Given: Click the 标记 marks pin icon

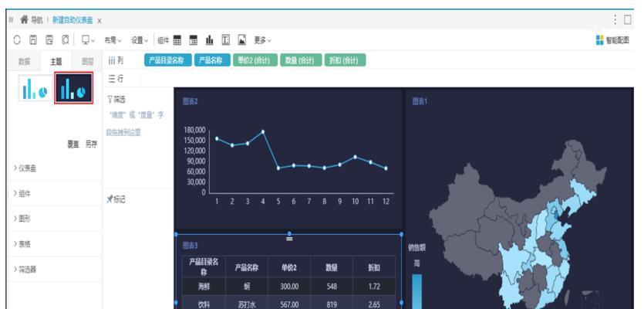Looking at the screenshot, I should pos(110,199).
